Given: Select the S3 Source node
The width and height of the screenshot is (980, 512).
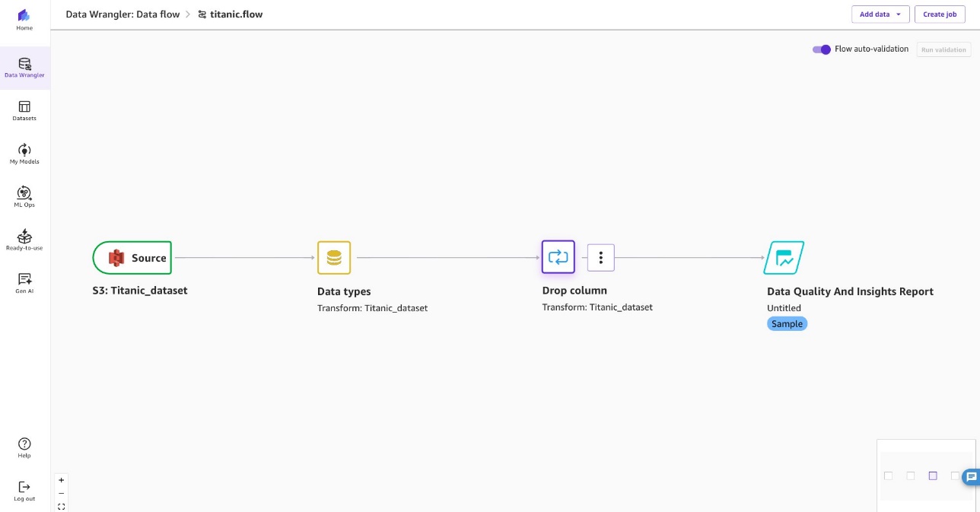Looking at the screenshot, I should pos(132,258).
